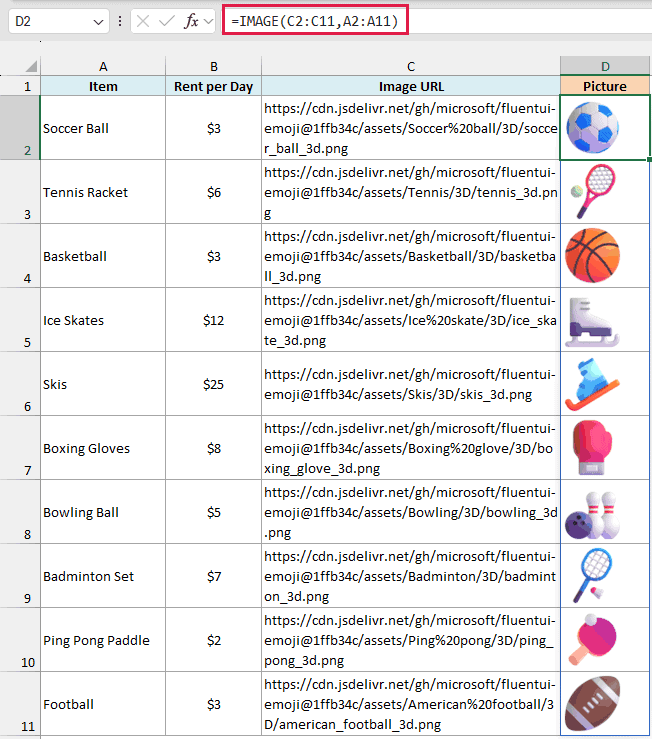This screenshot has width=652, height=739.
Task: Click the fill handle of cell D2
Action: pyautogui.click(x=649, y=160)
